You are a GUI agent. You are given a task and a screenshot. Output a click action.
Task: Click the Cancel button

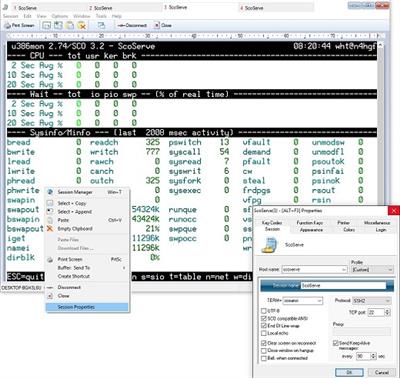(381, 372)
